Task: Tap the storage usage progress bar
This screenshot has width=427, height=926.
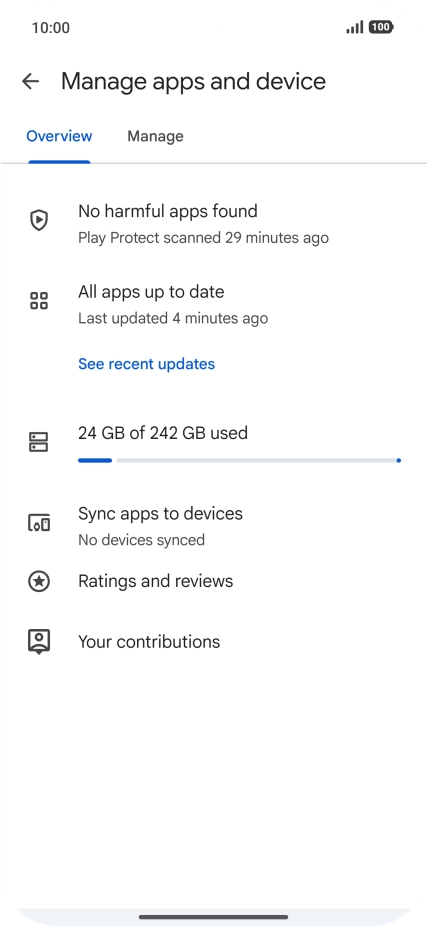Action: [239, 460]
